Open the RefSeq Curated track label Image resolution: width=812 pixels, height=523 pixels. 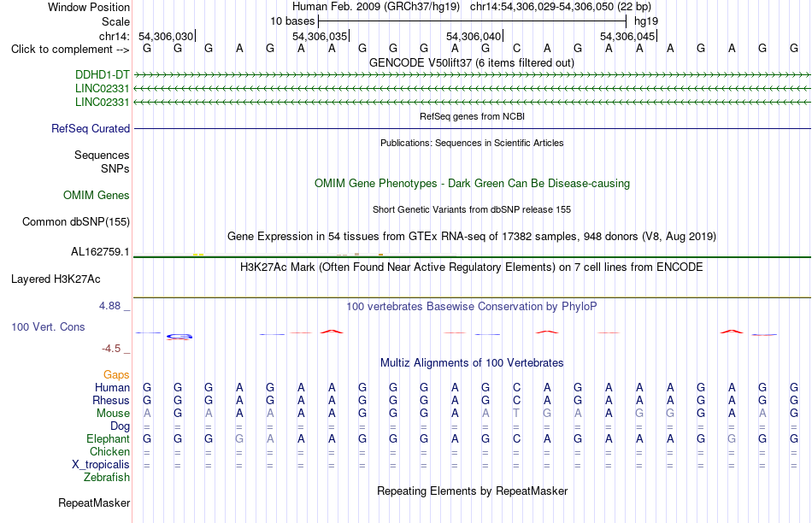tap(91, 128)
